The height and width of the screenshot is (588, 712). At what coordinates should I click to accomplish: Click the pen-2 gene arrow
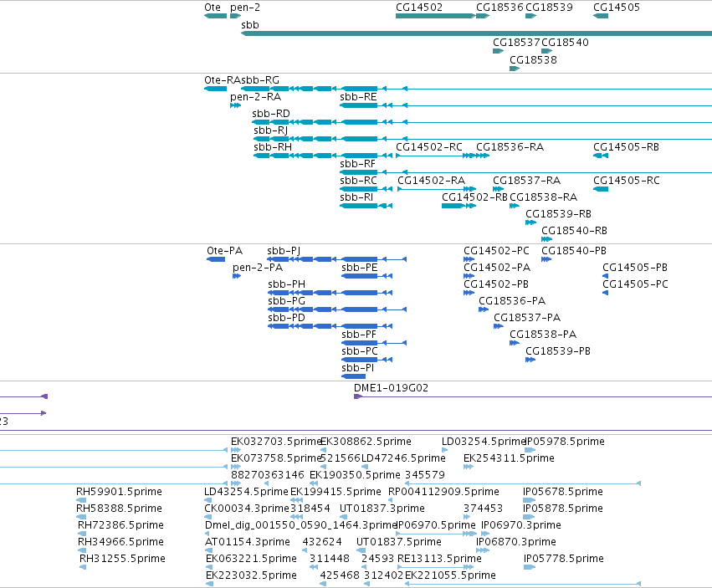(x=235, y=16)
